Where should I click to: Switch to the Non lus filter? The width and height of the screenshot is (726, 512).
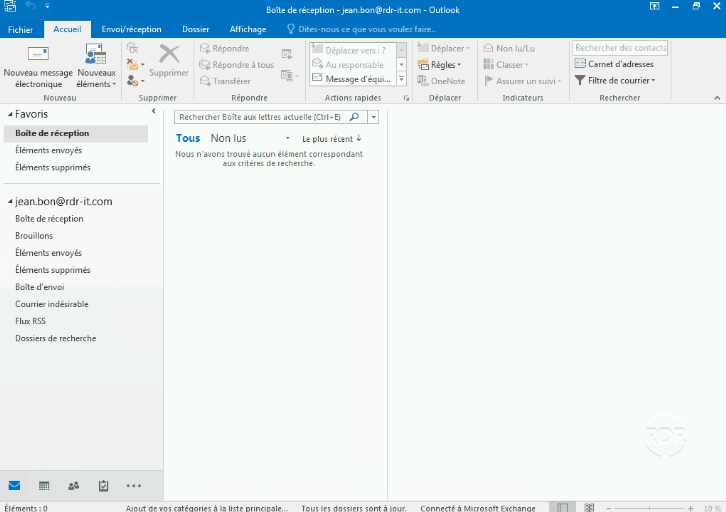pyautogui.click(x=228, y=138)
